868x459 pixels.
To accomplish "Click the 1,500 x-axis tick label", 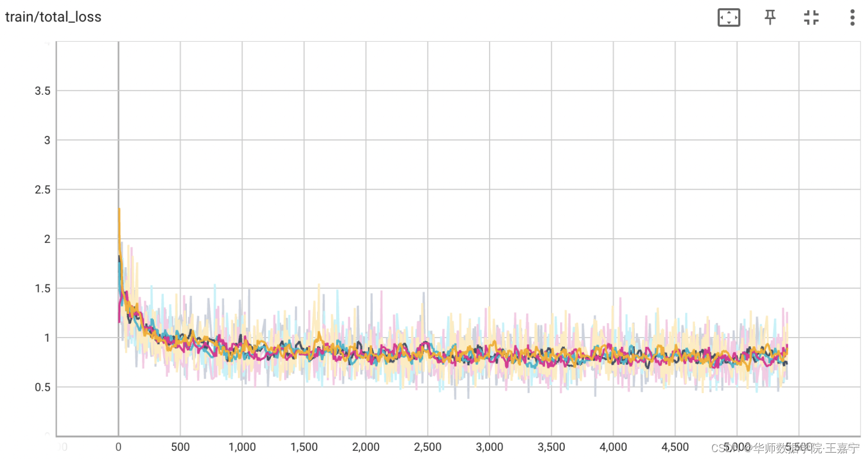I will click(304, 447).
